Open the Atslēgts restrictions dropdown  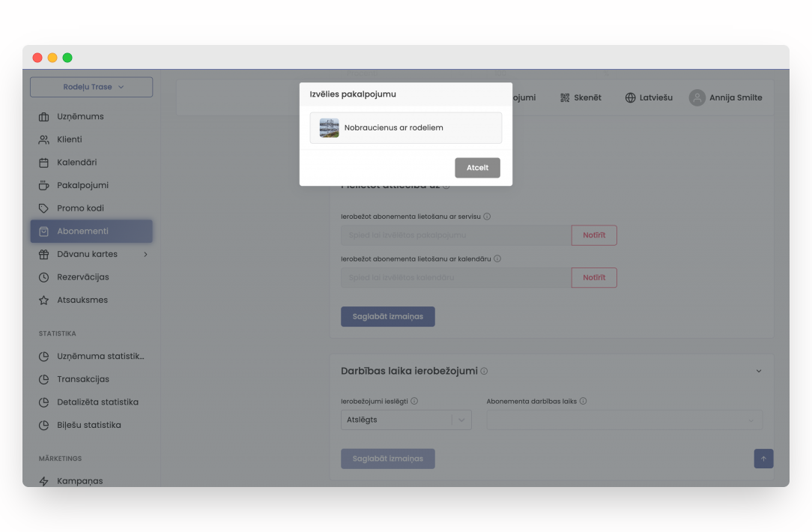coord(406,420)
